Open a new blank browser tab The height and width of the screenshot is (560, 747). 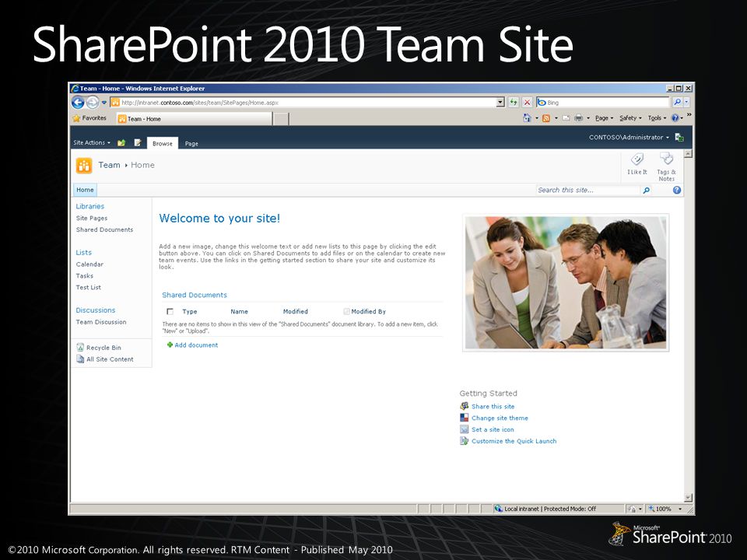(x=281, y=119)
